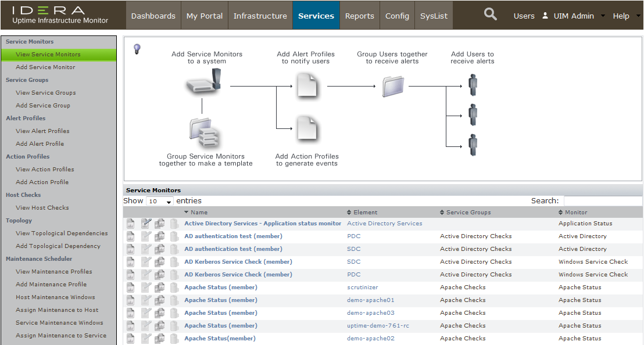Open the Active Directory Services element link
Viewport: 644px width, 345px height.
(384, 224)
